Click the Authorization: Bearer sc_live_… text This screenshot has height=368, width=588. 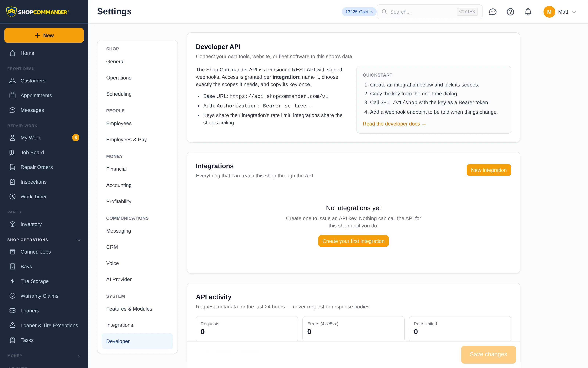[264, 106]
